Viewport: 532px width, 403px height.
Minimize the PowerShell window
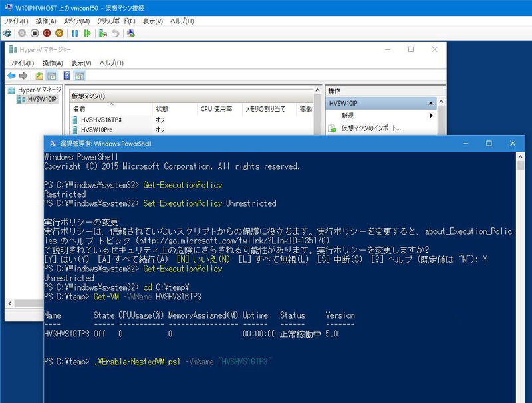(x=465, y=144)
